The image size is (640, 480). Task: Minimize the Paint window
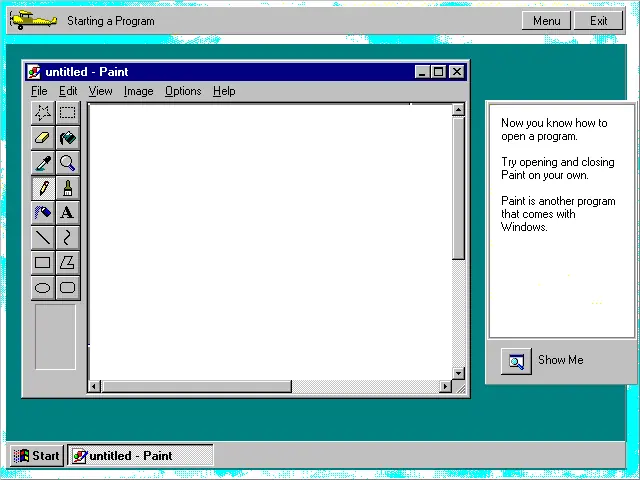(422, 72)
